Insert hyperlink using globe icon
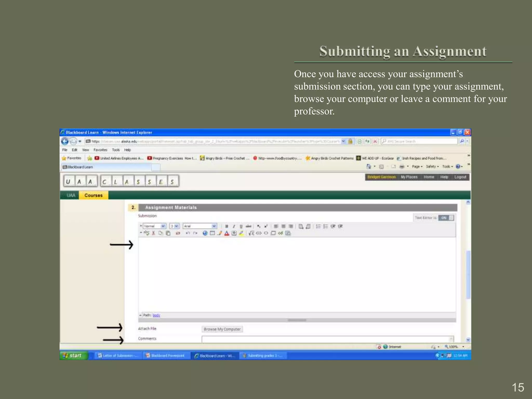532x399 pixels. [x=205, y=233]
